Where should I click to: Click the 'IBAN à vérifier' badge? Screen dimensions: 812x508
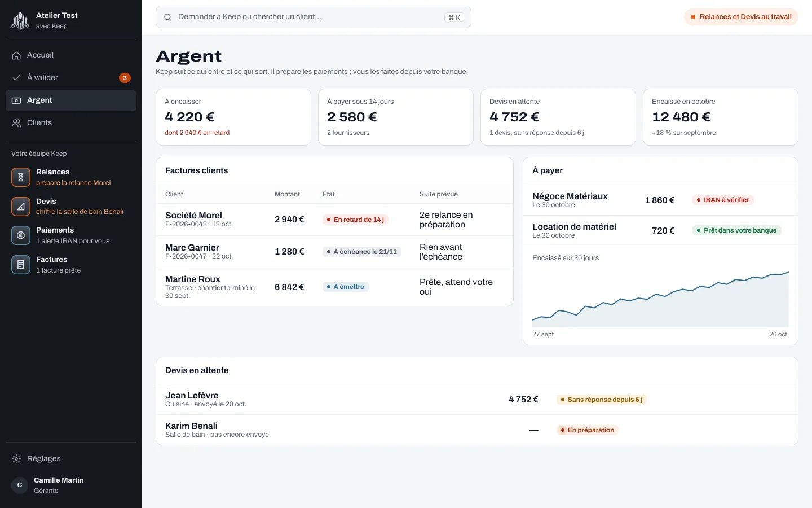723,200
